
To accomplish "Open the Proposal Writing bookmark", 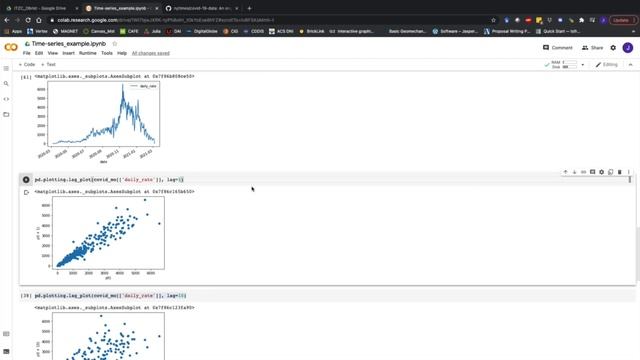I will coord(507,31).
